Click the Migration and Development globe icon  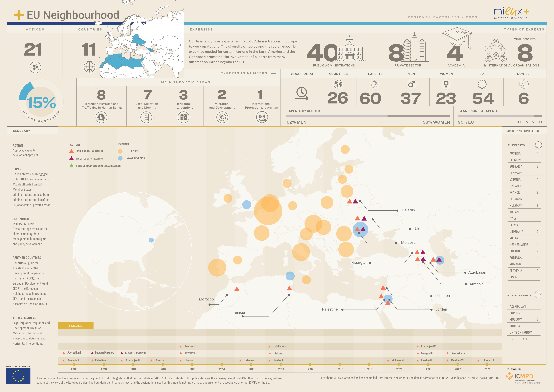pos(222,118)
